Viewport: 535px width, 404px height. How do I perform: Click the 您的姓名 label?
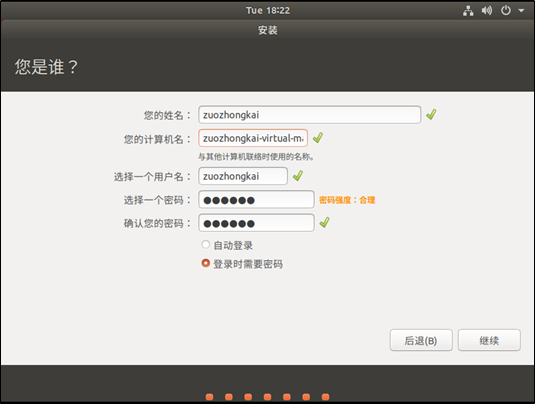[x=167, y=115]
